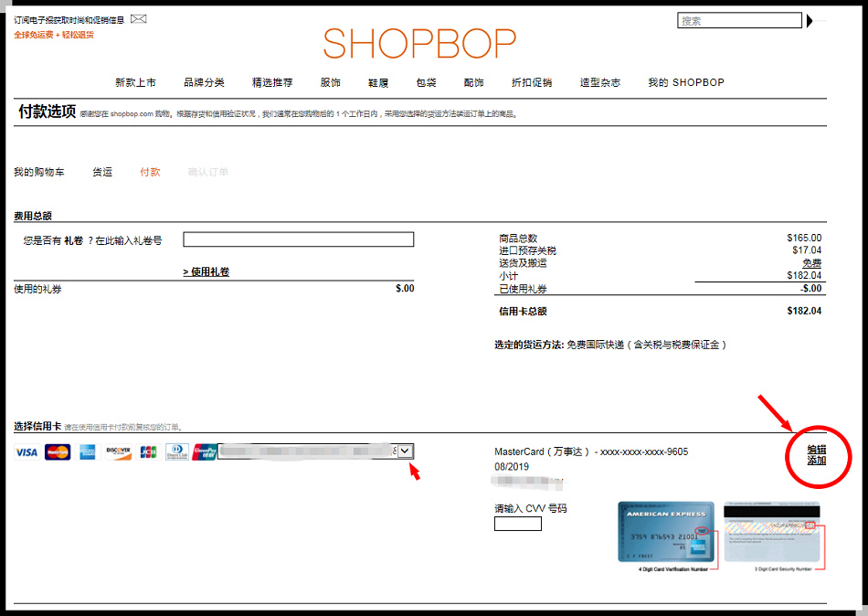Screen dimensions: 868x616
Task: Open the 新款上市 menu
Action: click(135, 82)
